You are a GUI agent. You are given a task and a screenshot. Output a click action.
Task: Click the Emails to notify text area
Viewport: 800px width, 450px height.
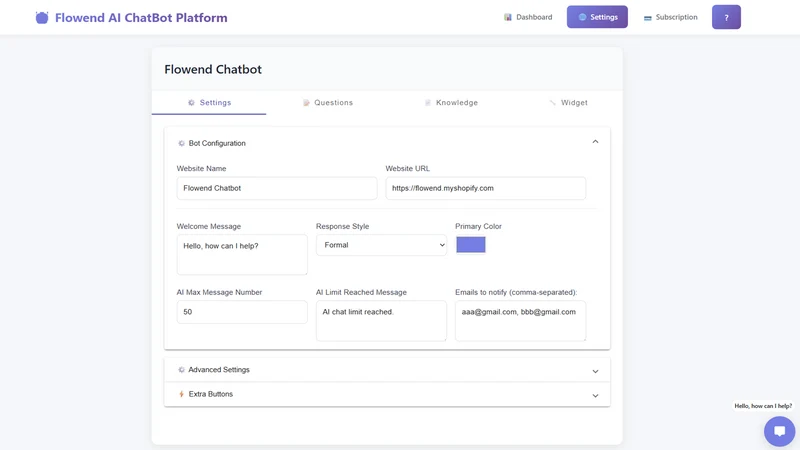pyautogui.click(x=520, y=320)
